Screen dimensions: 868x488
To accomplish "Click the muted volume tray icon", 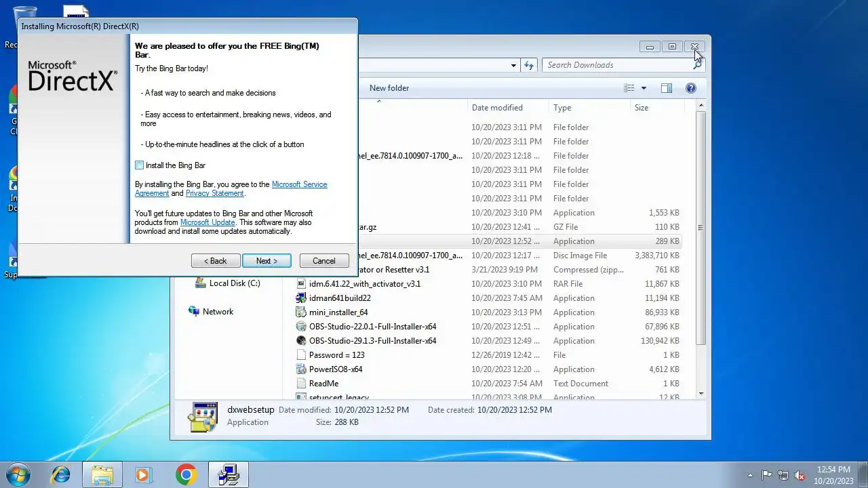I will pos(800,475).
